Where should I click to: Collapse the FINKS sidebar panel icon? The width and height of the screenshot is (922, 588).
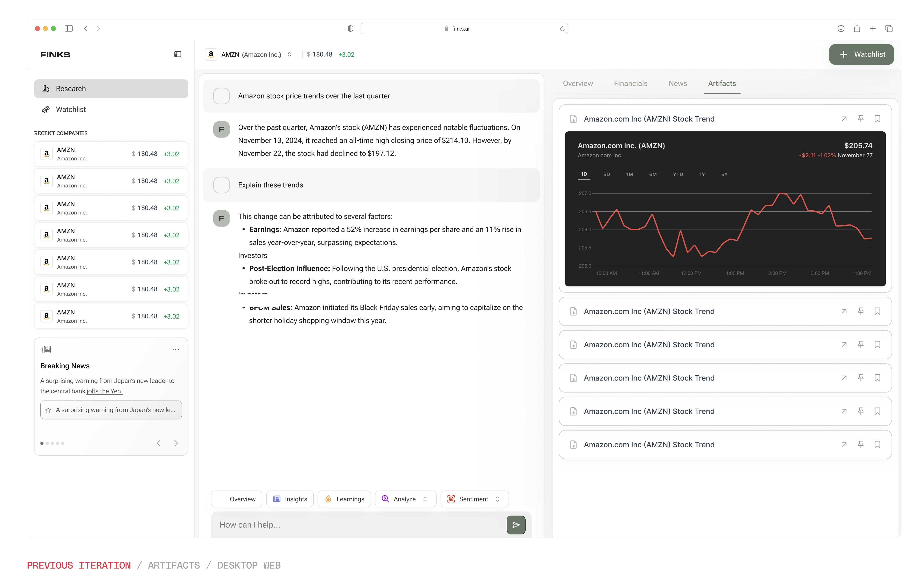pyautogui.click(x=178, y=54)
